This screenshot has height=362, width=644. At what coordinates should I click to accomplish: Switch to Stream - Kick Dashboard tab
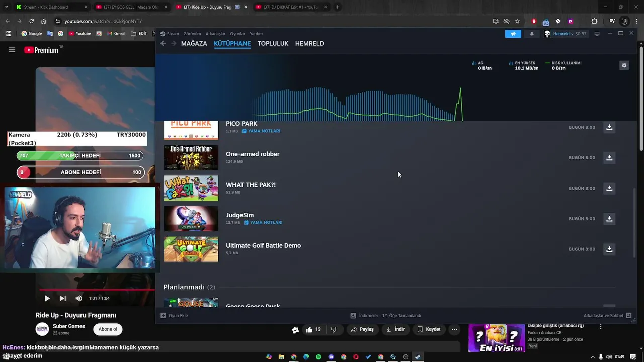coord(50,7)
